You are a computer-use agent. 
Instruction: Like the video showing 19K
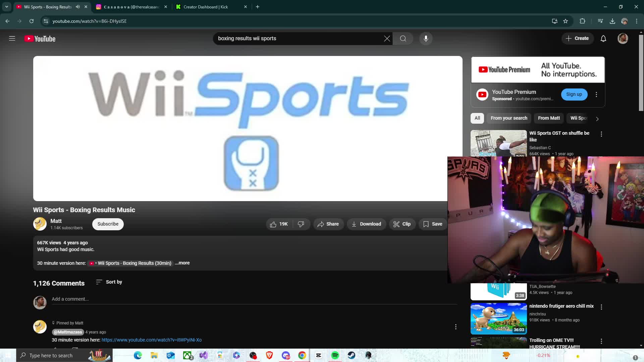tap(279, 224)
